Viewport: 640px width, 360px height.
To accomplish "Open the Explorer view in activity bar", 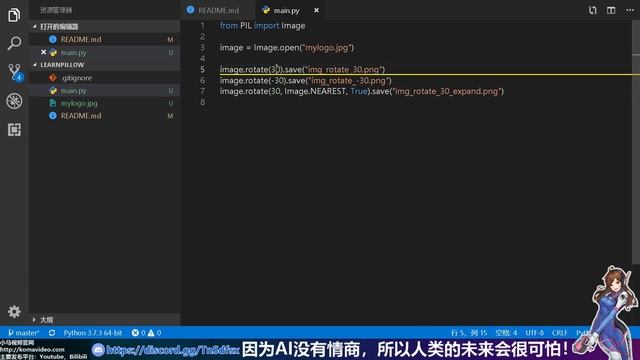I will click(x=14, y=15).
